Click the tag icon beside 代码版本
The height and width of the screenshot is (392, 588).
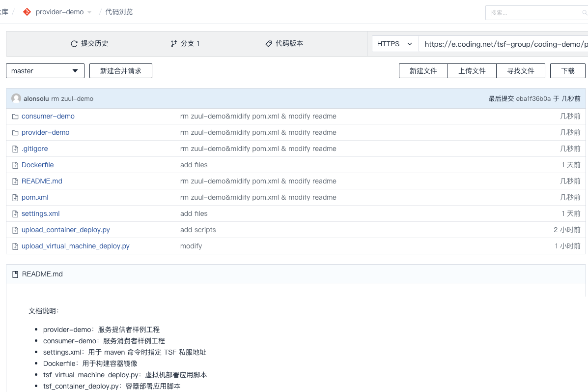point(269,44)
